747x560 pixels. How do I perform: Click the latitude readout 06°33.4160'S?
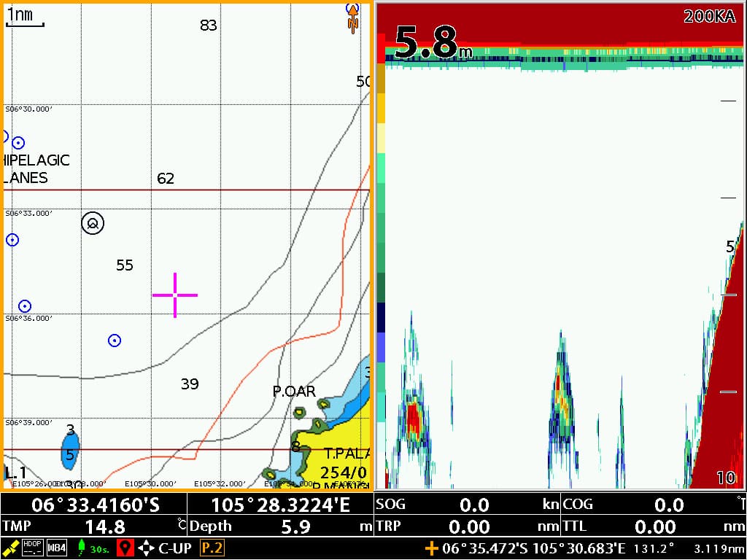95,505
